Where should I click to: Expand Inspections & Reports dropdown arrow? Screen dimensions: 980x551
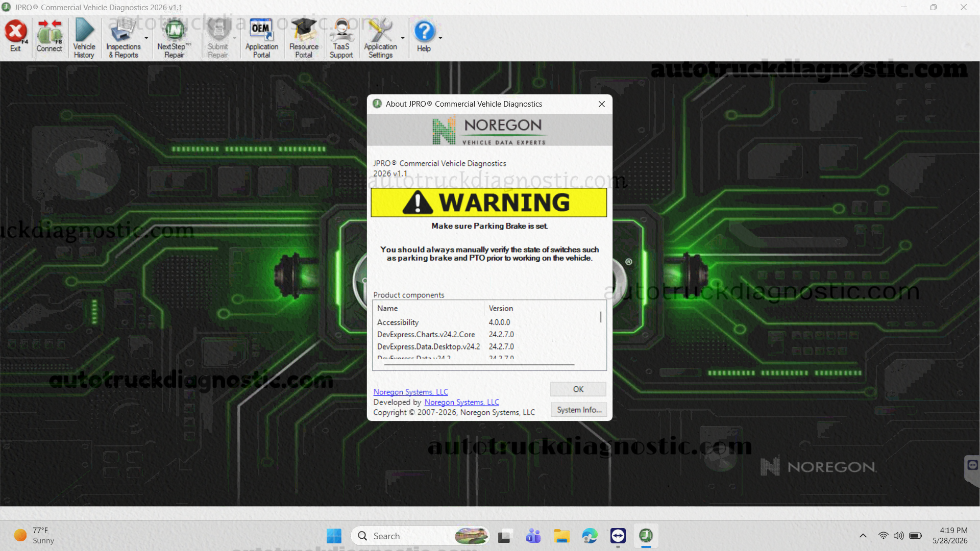coord(146,38)
